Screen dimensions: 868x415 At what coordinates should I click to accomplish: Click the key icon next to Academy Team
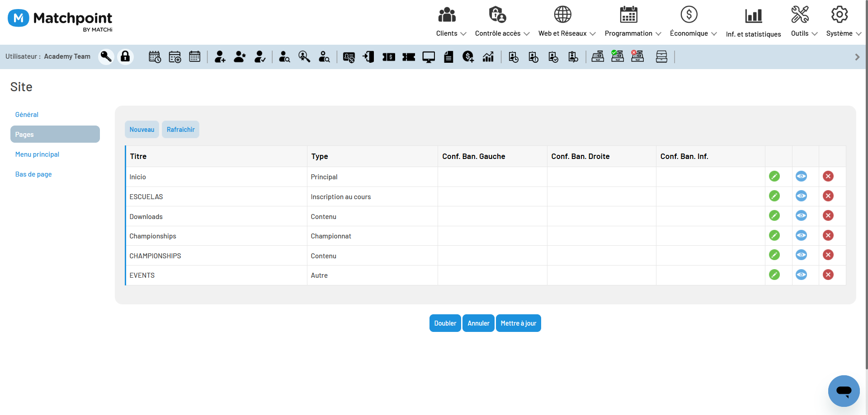pyautogui.click(x=106, y=56)
